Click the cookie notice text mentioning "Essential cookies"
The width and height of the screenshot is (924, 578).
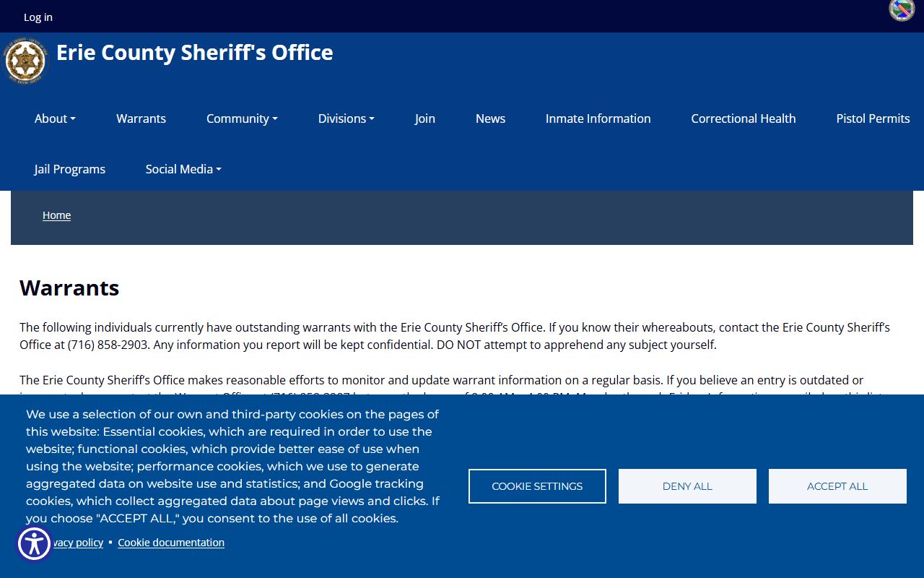(233, 467)
